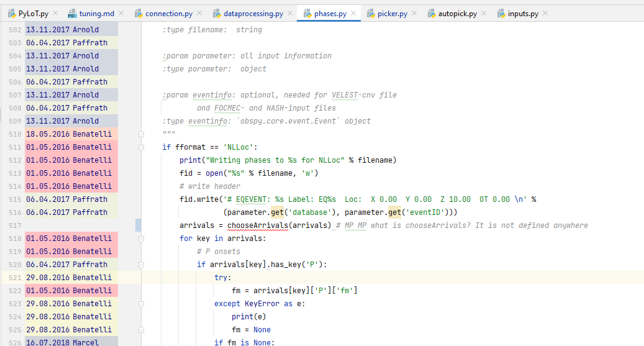Close the dataprocessing.py tab
Viewport: 644px width, 346px height.
[x=290, y=14]
